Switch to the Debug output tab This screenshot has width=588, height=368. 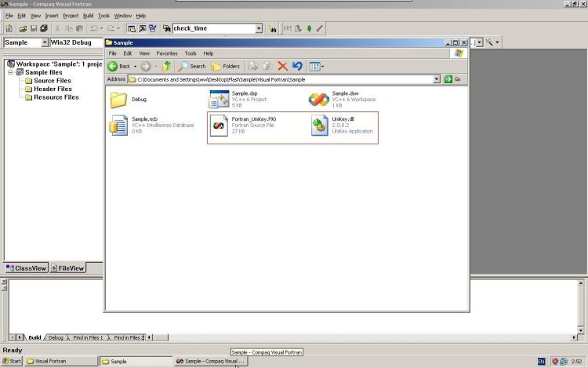point(56,337)
